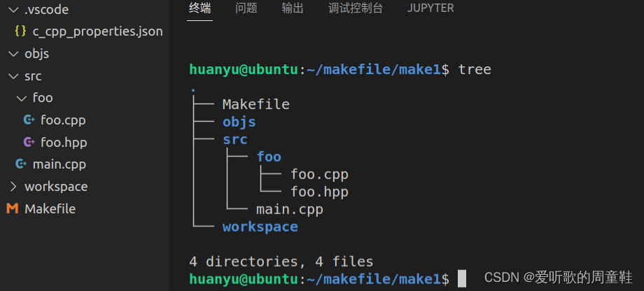Viewport: 644px width, 291px height.
Task: Select the objs folder label in explorer
Action: (36, 54)
